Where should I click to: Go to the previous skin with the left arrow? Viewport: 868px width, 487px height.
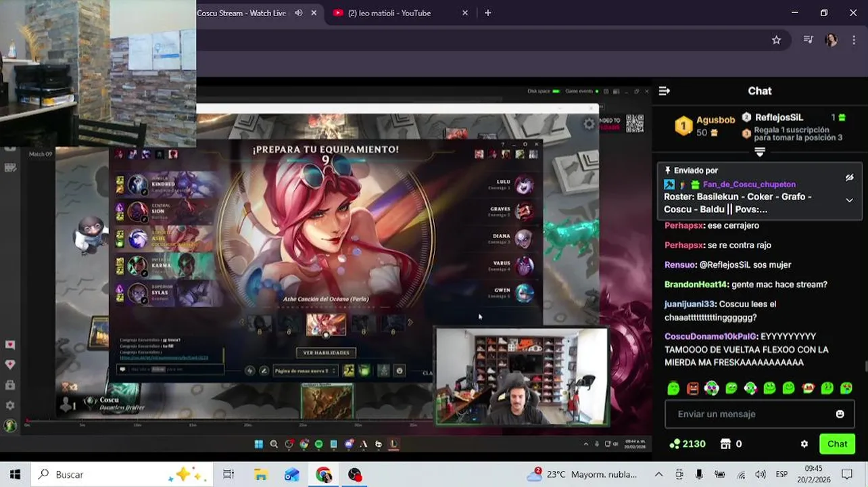point(241,323)
